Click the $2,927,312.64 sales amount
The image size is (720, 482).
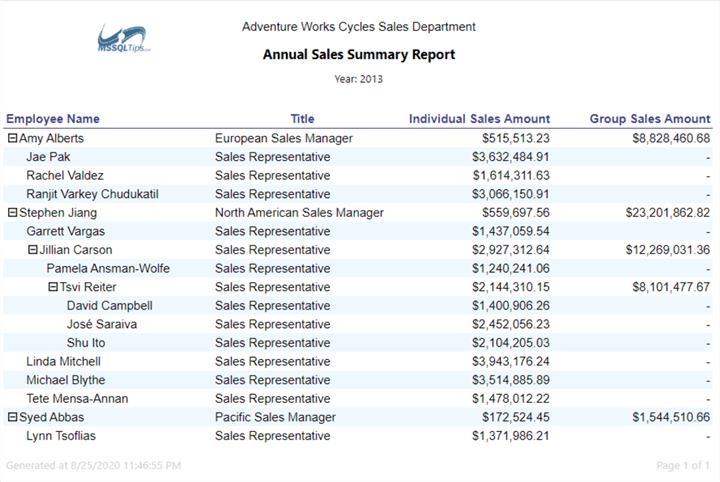tap(511, 250)
